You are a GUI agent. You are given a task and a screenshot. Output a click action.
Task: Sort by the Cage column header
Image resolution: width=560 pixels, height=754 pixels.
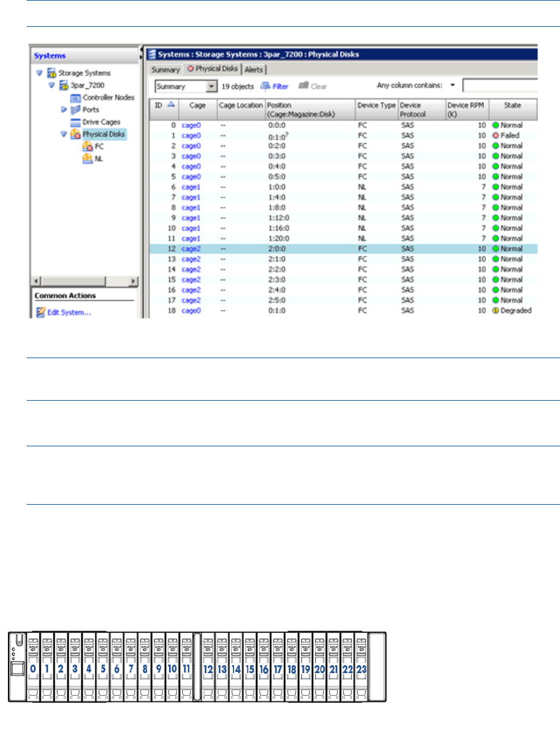pyautogui.click(x=197, y=109)
